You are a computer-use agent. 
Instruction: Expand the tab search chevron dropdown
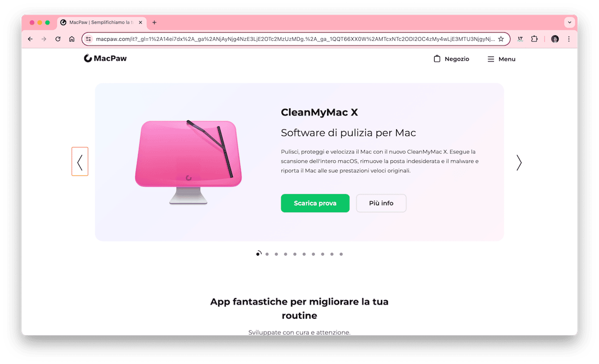pos(570,23)
